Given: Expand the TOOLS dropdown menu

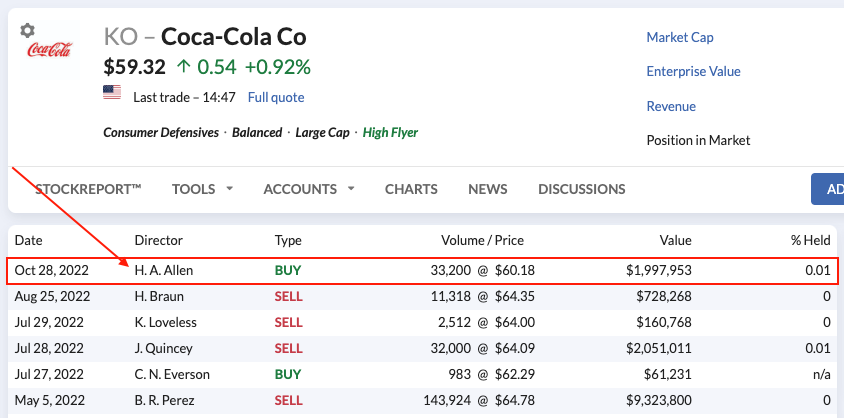Looking at the screenshot, I should click(203, 189).
